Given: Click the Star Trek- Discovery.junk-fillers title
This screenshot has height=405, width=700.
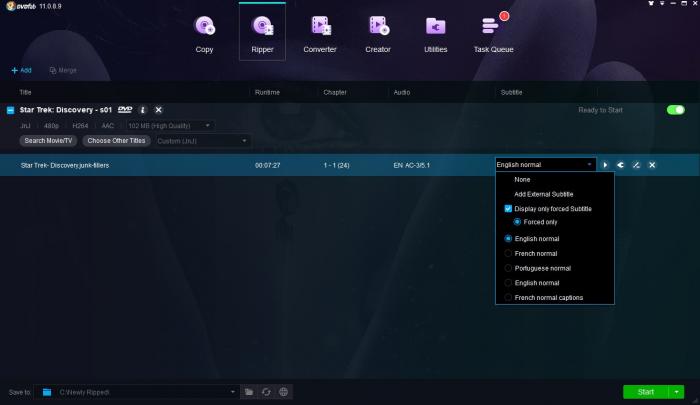Looking at the screenshot, I should pos(65,165).
